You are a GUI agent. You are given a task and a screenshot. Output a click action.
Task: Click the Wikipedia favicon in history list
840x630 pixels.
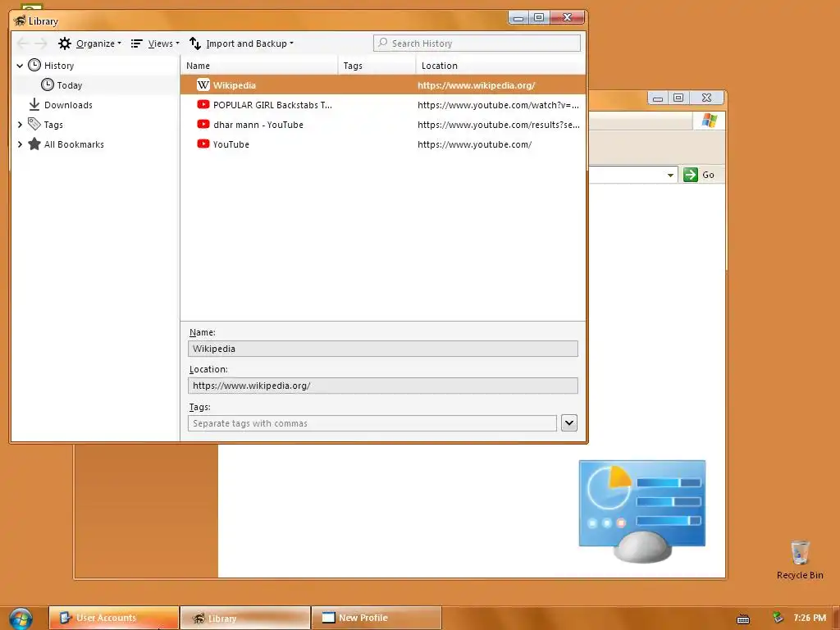click(203, 84)
